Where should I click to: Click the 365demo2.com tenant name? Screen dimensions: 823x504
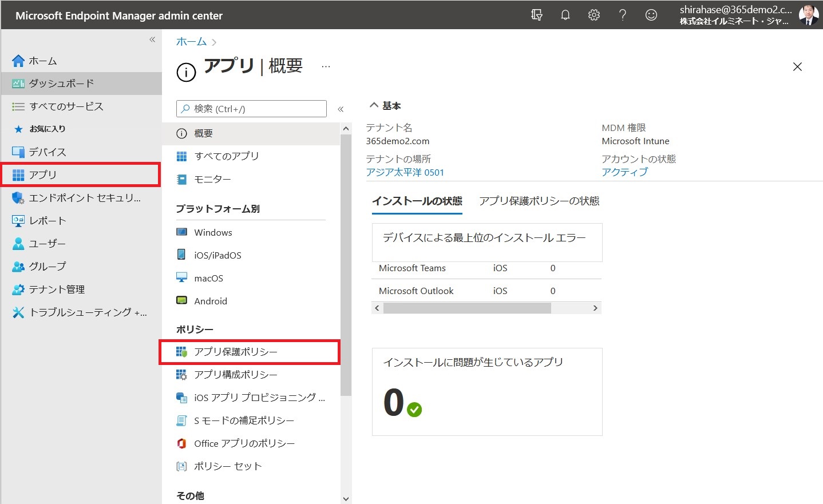(397, 141)
